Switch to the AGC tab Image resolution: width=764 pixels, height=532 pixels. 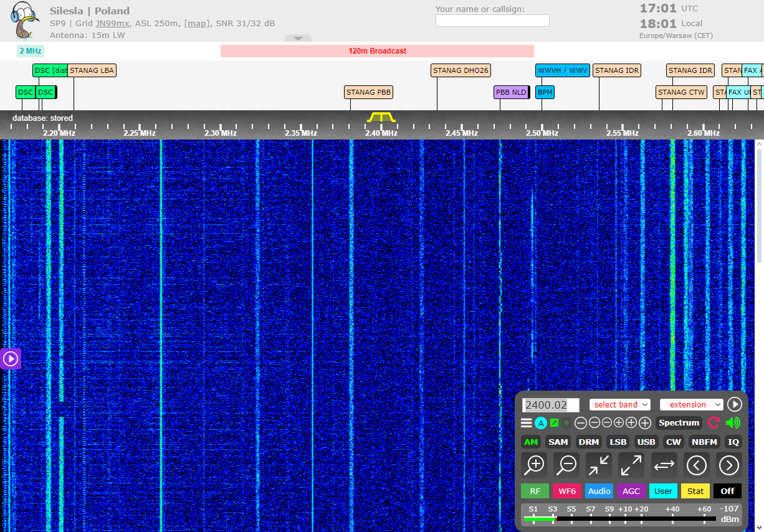[631, 491]
